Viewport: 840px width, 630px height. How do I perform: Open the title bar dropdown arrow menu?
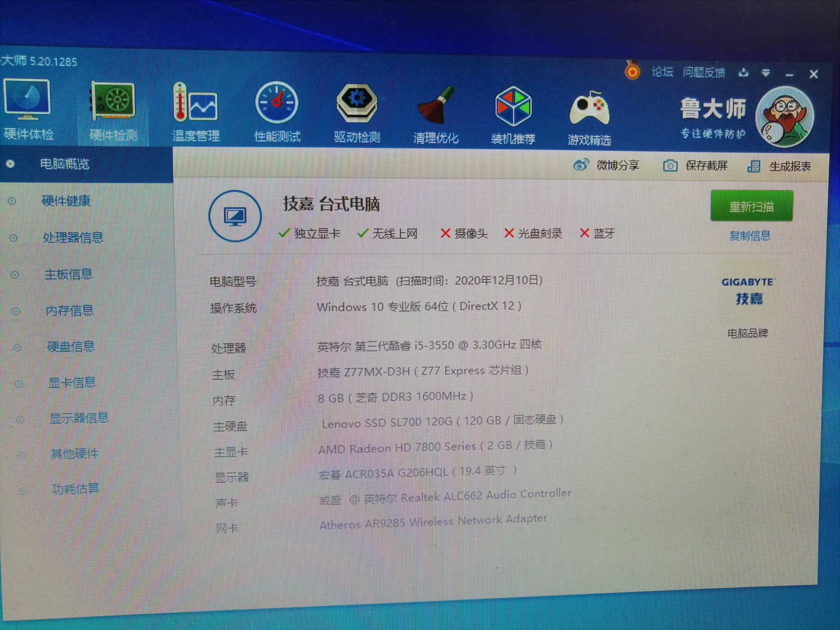click(766, 73)
